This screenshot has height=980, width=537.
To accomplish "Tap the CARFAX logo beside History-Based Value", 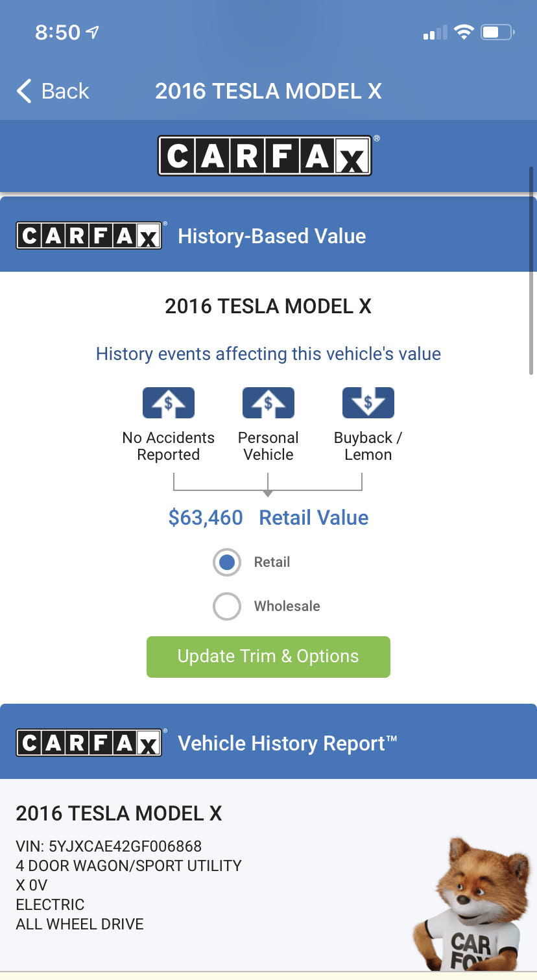I will pos(89,236).
